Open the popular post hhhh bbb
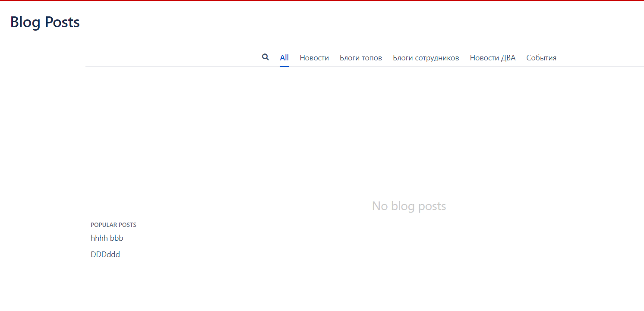The height and width of the screenshot is (311, 644). pos(107,238)
